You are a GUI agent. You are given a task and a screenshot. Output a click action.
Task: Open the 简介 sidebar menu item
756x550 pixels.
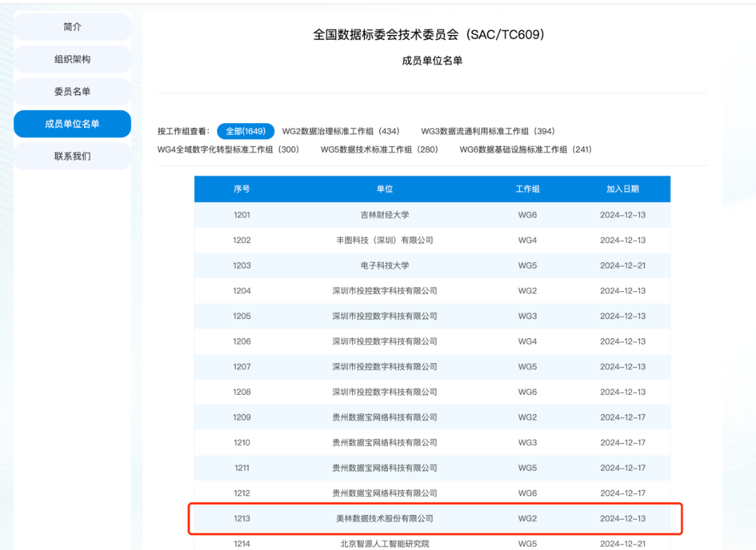(72, 27)
